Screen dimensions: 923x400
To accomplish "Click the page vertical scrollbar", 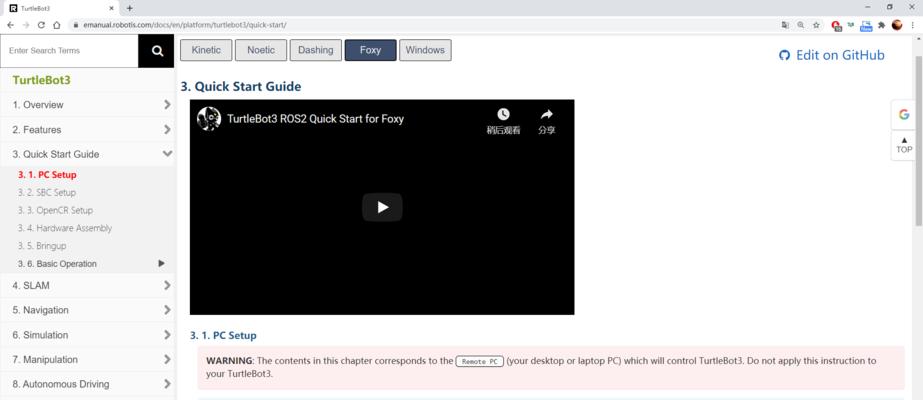I will (918, 141).
